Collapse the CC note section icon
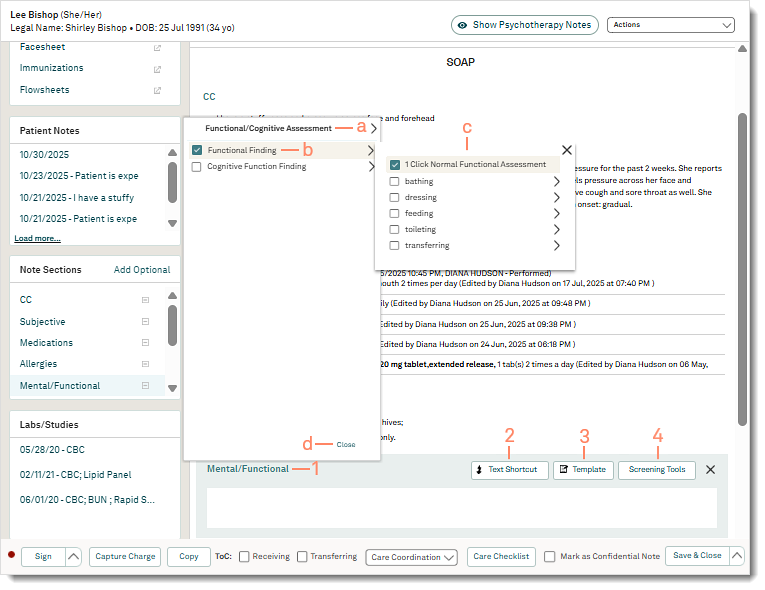765x590 pixels. pyautogui.click(x=145, y=300)
